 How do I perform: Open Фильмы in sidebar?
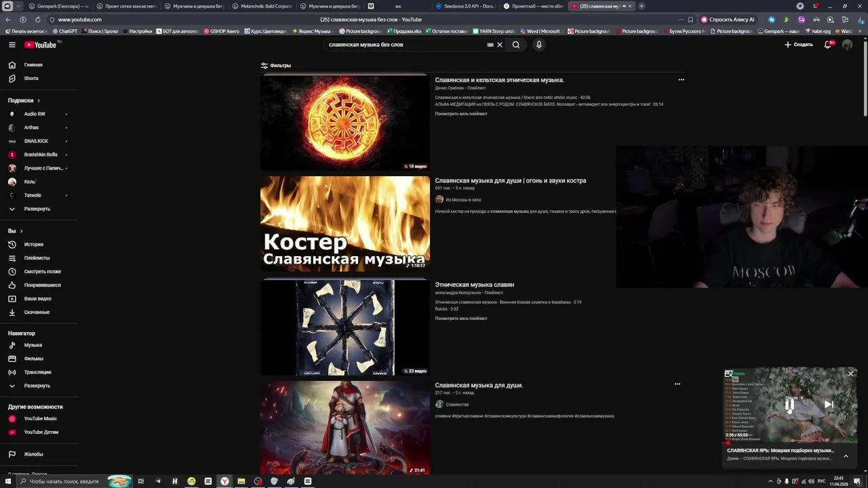tap(34, 359)
